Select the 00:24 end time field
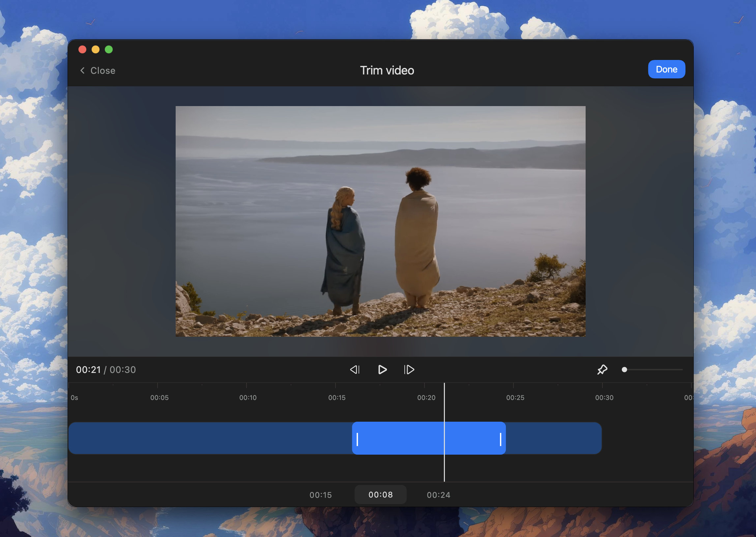 pos(439,495)
